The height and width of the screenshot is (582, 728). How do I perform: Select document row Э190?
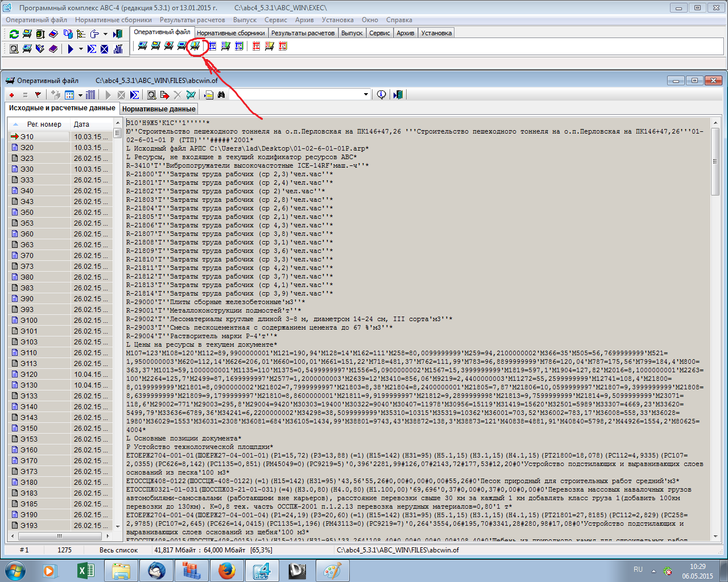[60, 514]
